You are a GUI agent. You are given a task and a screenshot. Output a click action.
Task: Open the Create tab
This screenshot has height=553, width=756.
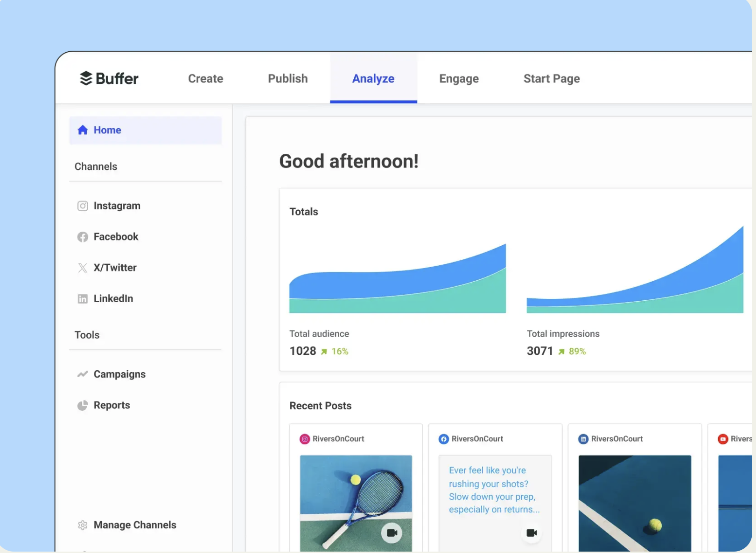click(205, 78)
